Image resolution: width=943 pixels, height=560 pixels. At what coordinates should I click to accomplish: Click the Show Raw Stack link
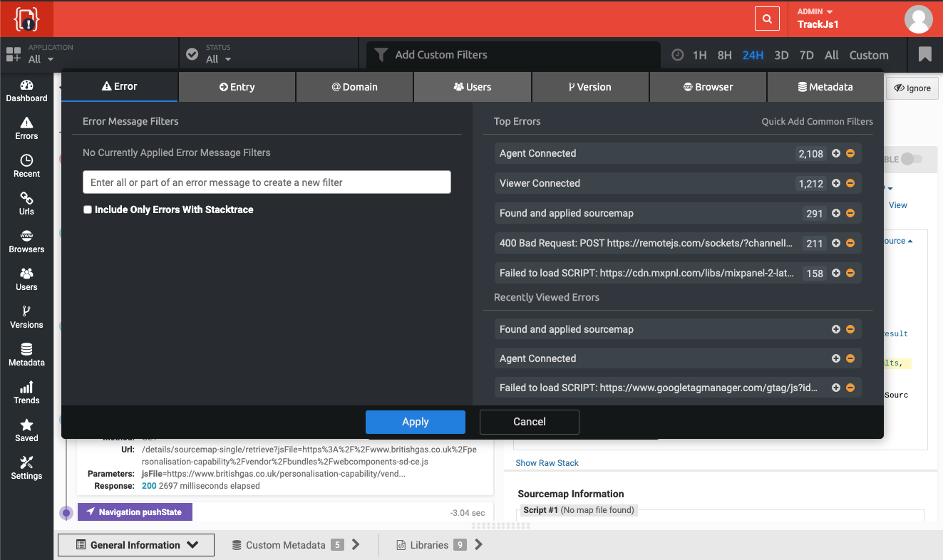point(547,462)
